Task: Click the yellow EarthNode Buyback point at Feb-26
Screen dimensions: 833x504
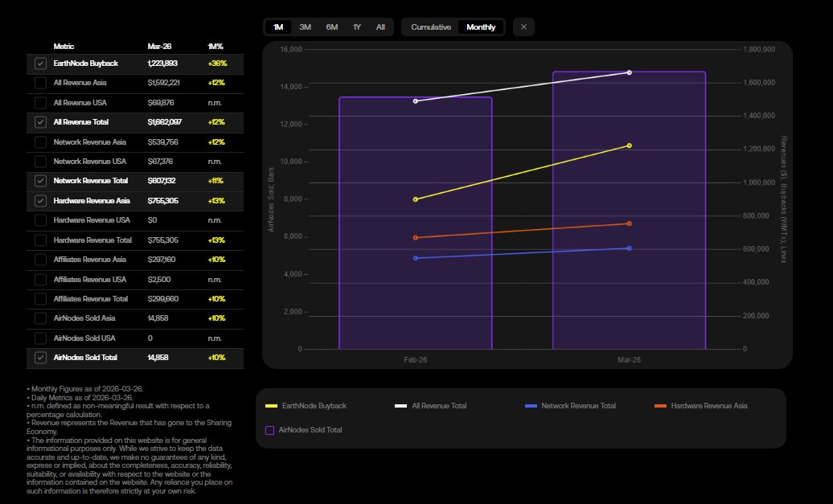Action: click(x=416, y=199)
